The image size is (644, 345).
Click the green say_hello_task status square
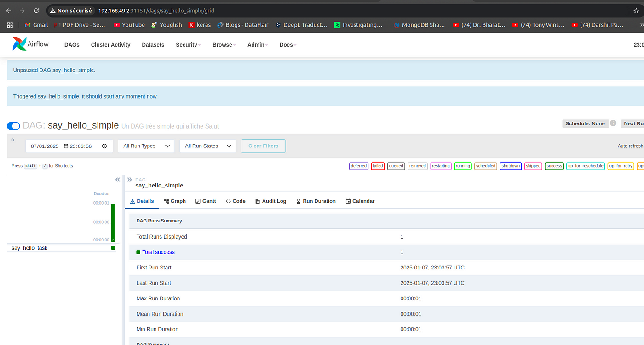(x=113, y=248)
